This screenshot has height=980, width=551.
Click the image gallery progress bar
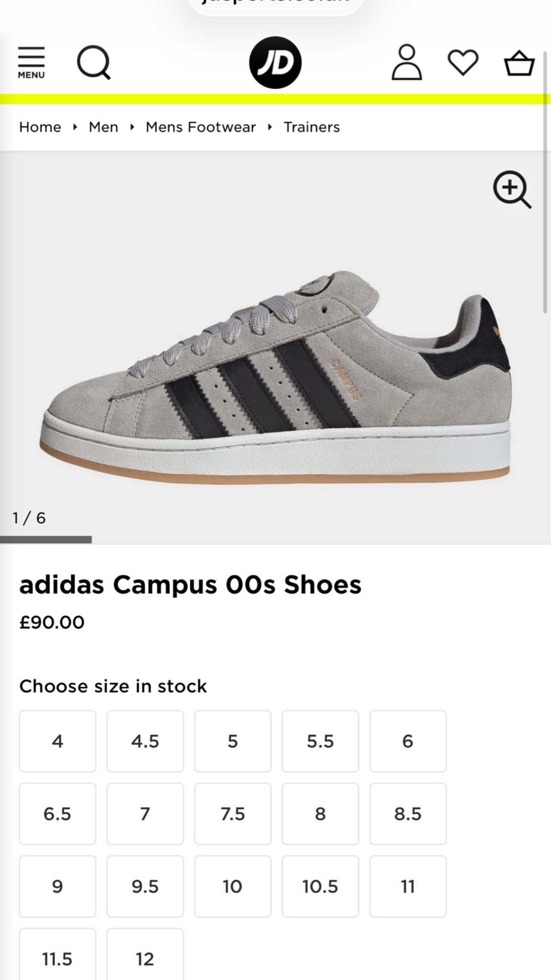pyautogui.click(x=46, y=540)
